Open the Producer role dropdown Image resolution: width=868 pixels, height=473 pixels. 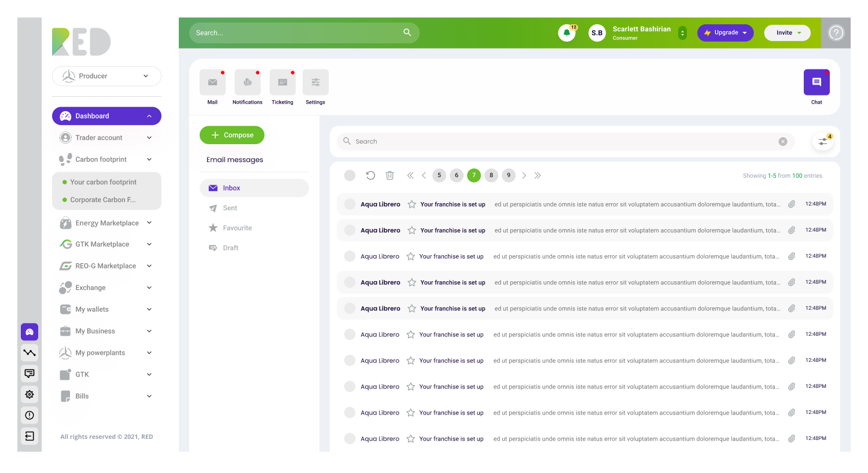(x=106, y=76)
